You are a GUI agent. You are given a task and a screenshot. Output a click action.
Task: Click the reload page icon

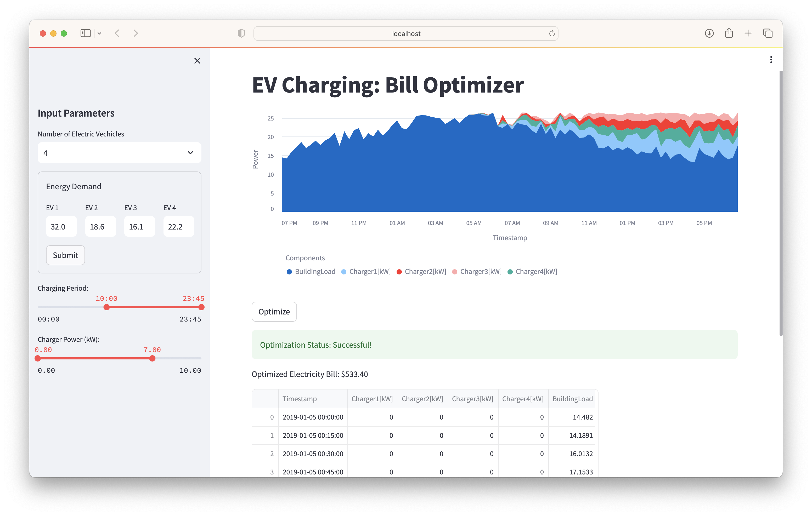(x=552, y=33)
